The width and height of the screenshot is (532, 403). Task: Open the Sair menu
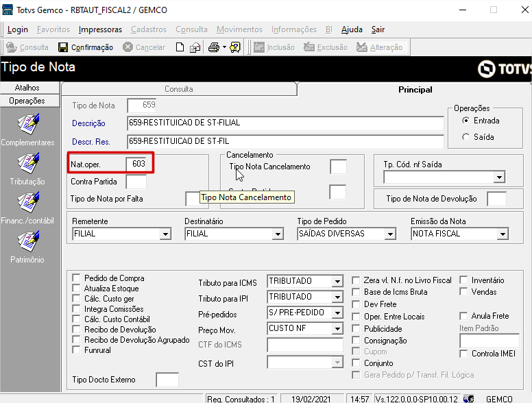[x=378, y=30]
